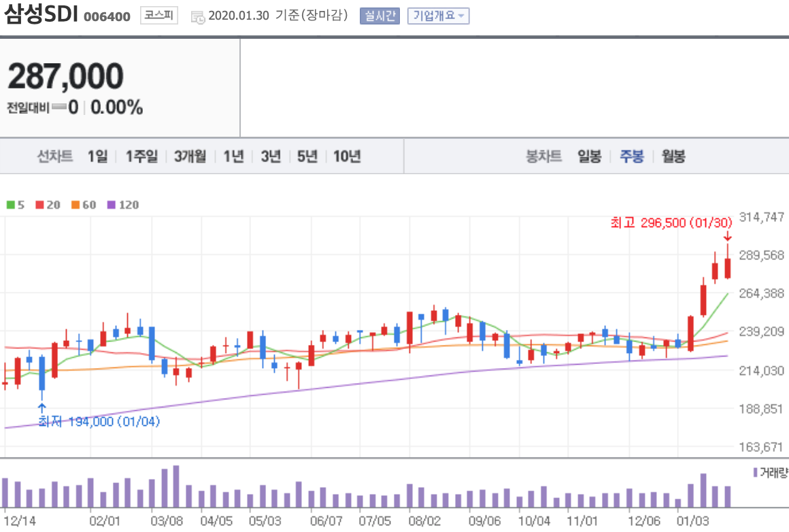The height and width of the screenshot is (532, 789).
Task: Click the 봉차트 section label
Action: (x=543, y=156)
